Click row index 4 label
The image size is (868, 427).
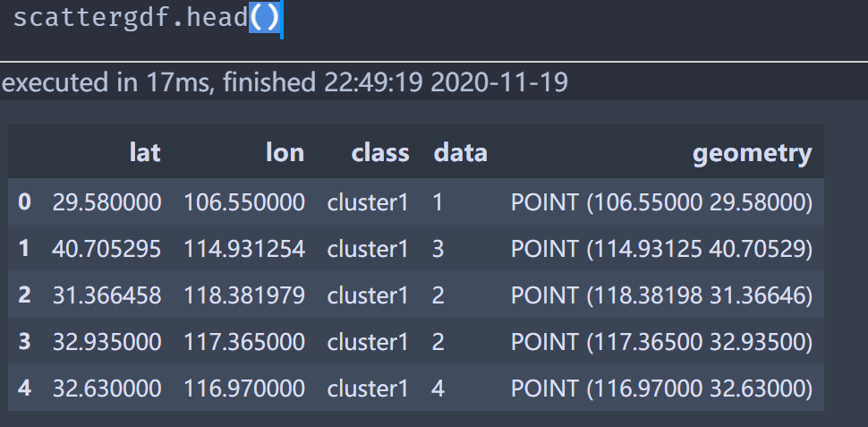pyautogui.click(x=24, y=389)
